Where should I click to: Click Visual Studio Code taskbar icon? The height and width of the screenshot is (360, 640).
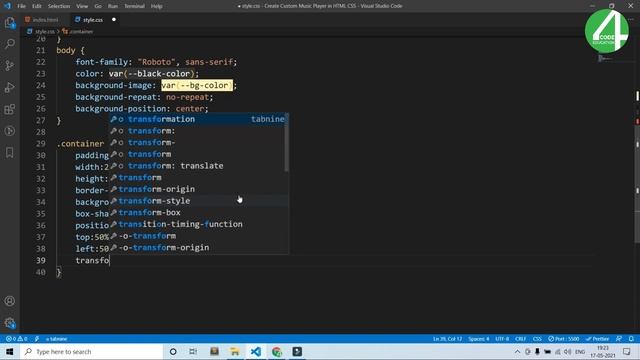click(x=256, y=352)
